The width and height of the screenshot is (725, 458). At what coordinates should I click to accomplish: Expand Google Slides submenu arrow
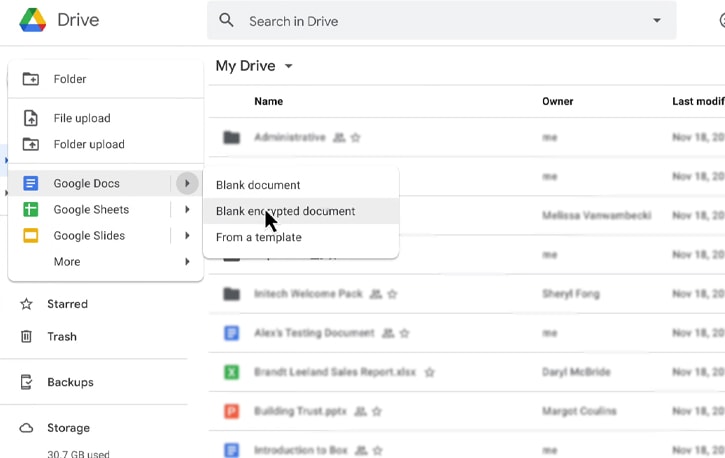point(187,236)
